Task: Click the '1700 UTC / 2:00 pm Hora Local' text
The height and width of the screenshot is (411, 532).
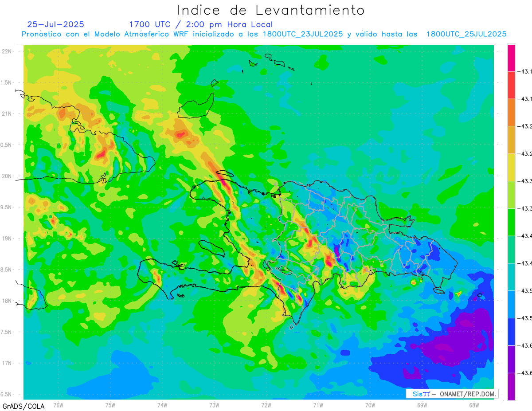Action: point(201,24)
